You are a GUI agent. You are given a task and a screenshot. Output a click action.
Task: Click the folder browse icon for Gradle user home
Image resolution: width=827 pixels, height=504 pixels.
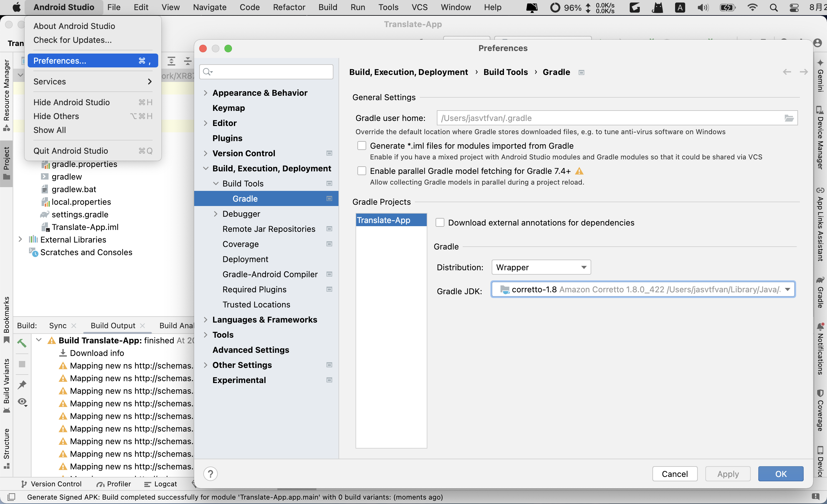(x=789, y=118)
